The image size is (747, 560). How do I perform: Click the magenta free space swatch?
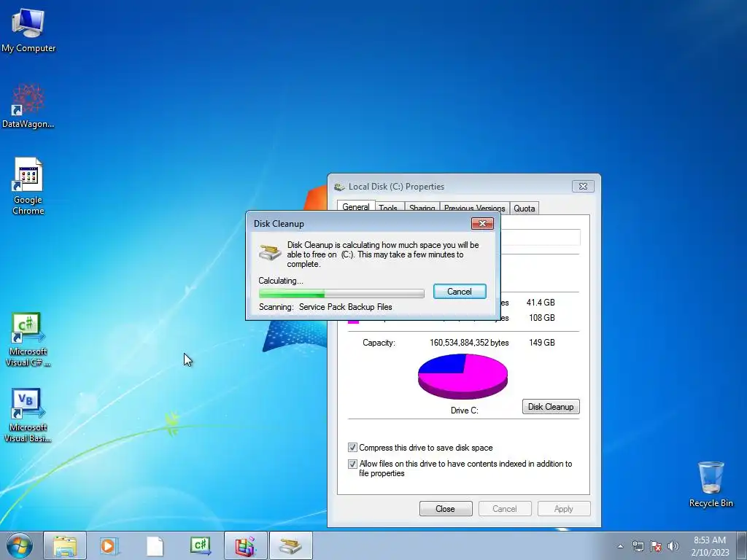[x=353, y=321]
